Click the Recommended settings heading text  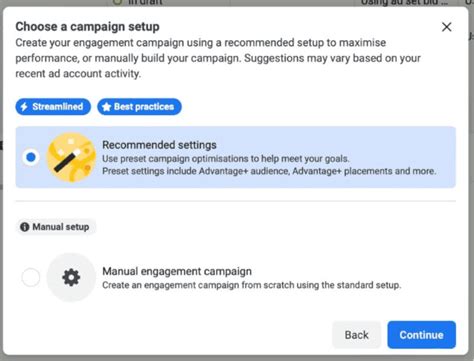click(159, 145)
